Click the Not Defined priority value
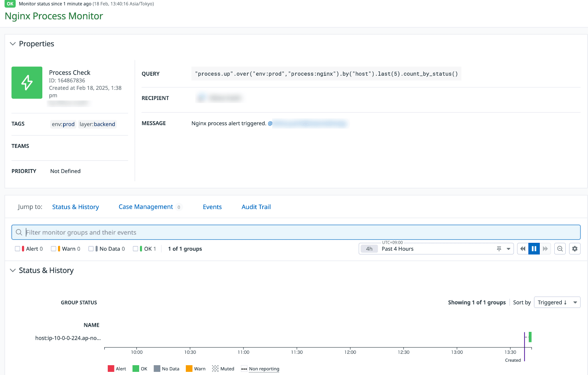This screenshot has width=588, height=375. [65, 171]
